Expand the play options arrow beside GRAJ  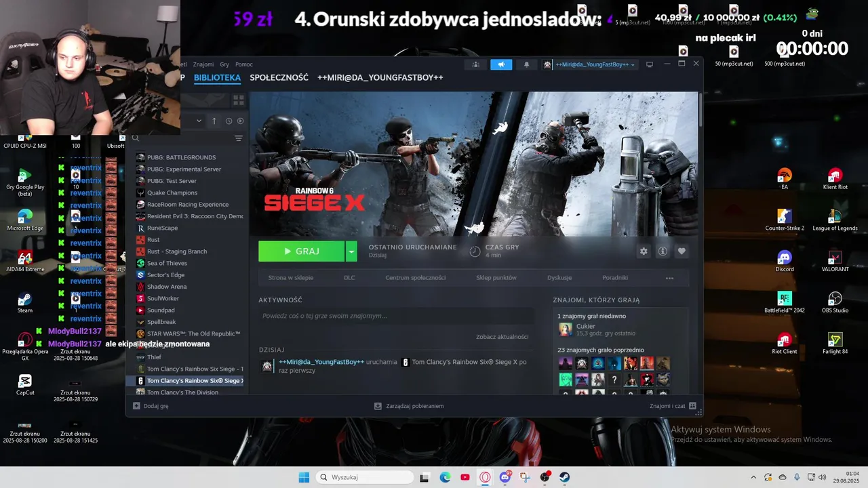point(351,251)
